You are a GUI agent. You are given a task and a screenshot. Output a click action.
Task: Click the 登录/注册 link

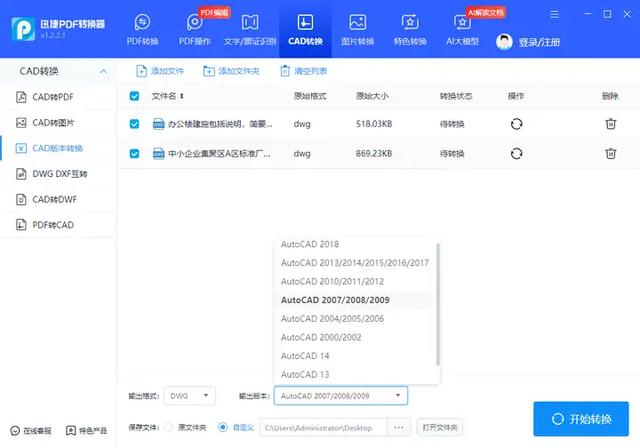(539, 42)
